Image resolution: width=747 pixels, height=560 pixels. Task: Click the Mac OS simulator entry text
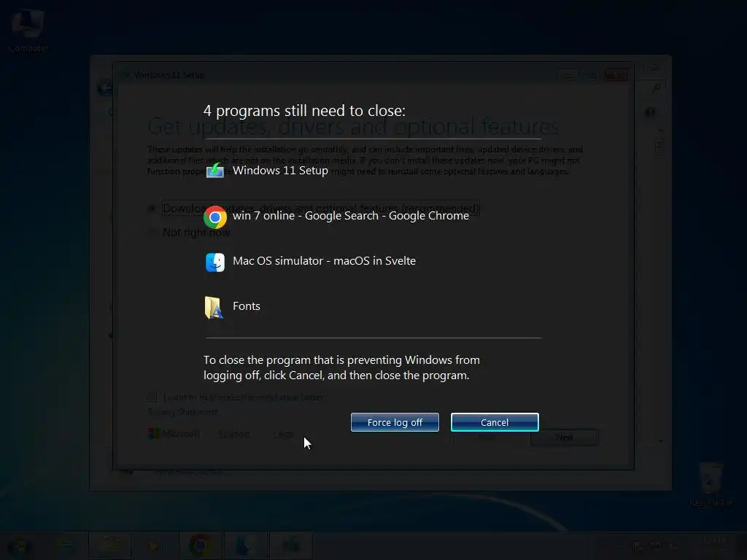coord(324,261)
